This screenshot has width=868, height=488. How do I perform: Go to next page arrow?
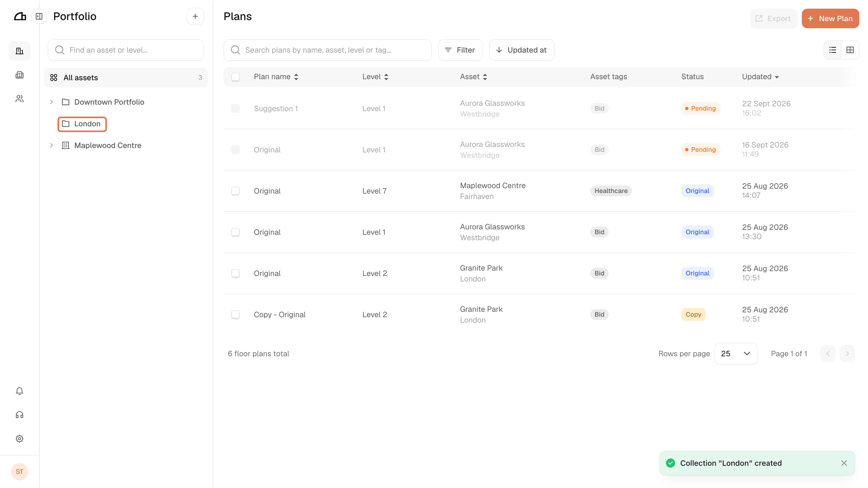(x=847, y=354)
